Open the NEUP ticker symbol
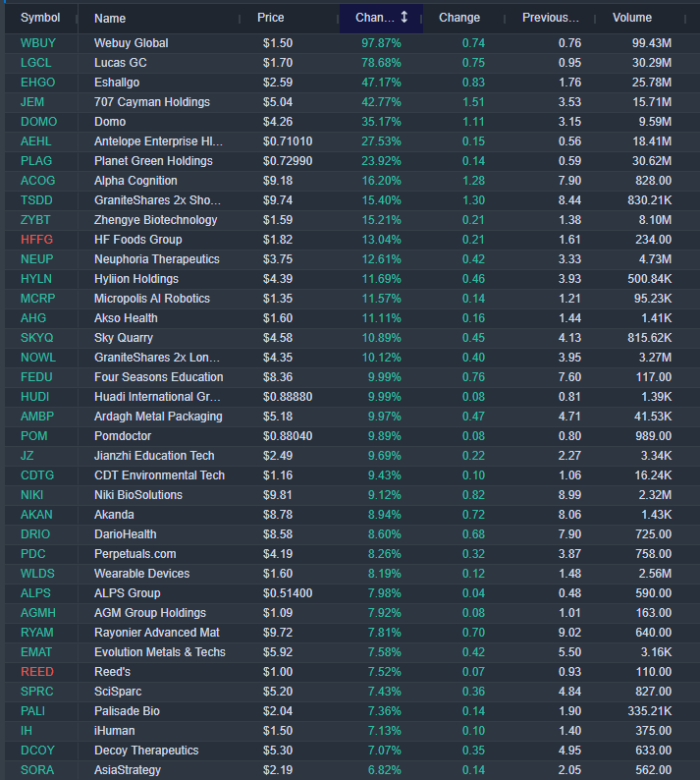Screen dimensions: 700x780 [x=36, y=259]
